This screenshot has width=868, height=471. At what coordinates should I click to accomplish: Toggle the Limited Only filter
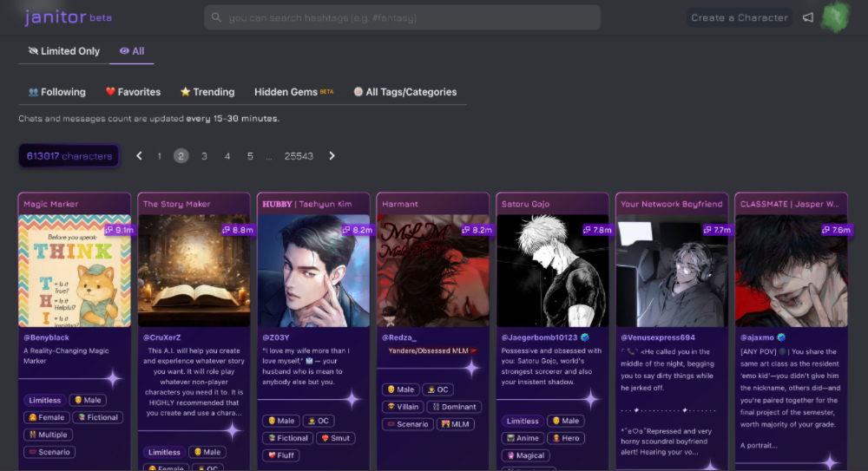64,51
